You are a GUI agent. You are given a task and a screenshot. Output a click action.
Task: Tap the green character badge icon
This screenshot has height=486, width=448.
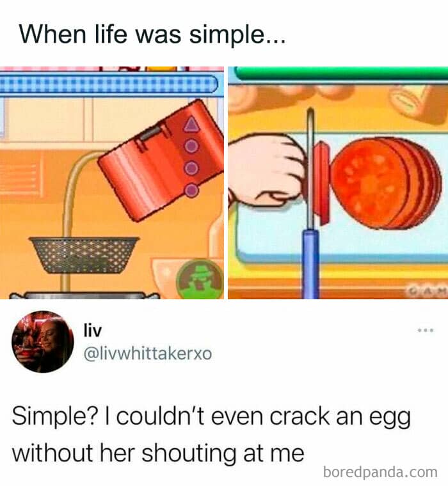[200, 279]
